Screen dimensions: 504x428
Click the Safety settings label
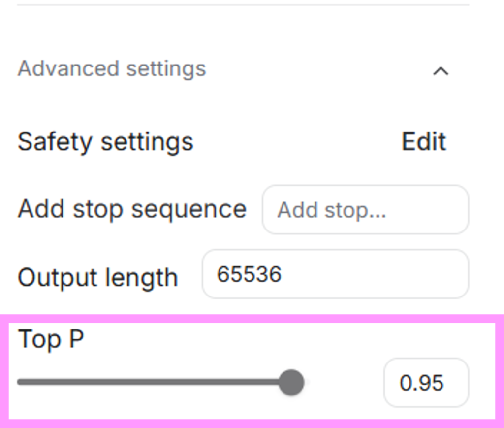[x=105, y=142]
